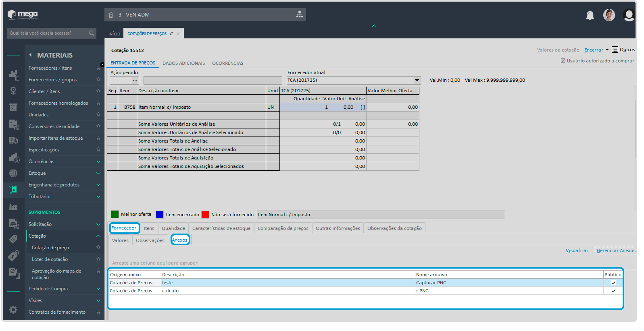The height and width of the screenshot is (331, 644).
Task: Toggle Público checkbox for Capturar.PNG
Action: 613,283
